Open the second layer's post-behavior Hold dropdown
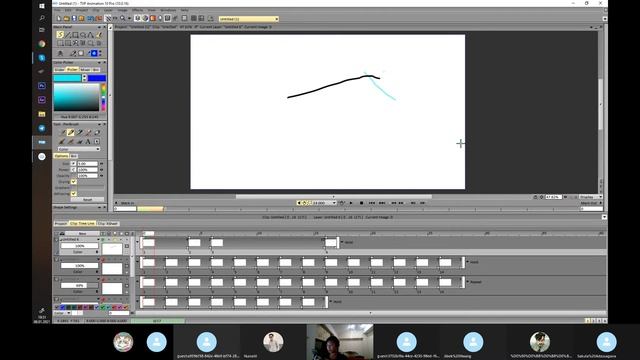640x360 pixels. tap(472, 262)
